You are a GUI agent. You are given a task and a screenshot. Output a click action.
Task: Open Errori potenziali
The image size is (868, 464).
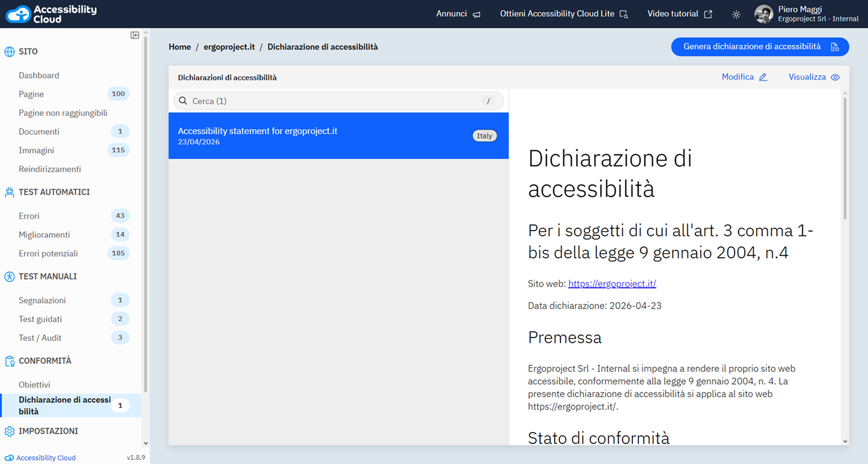click(48, 253)
